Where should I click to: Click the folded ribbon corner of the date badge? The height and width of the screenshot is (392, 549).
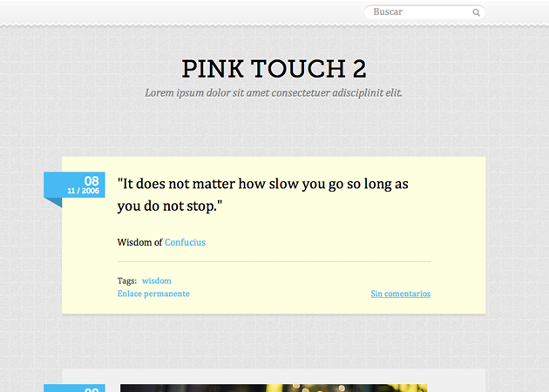click(x=53, y=202)
